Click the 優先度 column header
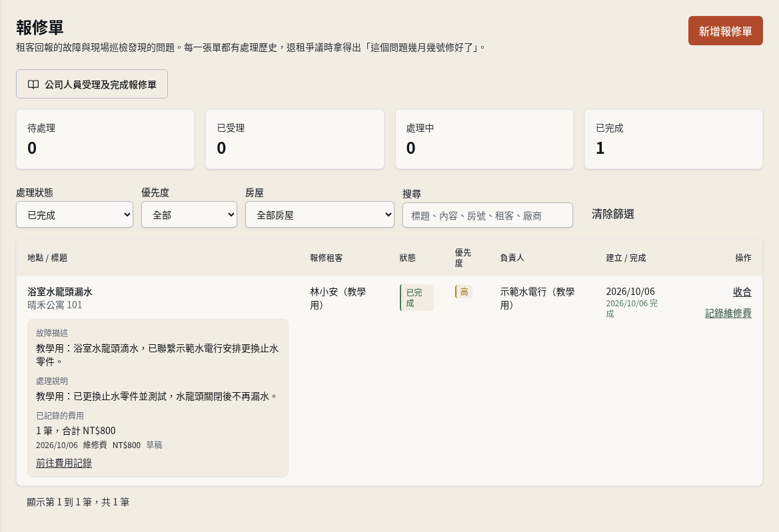This screenshot has height=532, width=779. 463,258
